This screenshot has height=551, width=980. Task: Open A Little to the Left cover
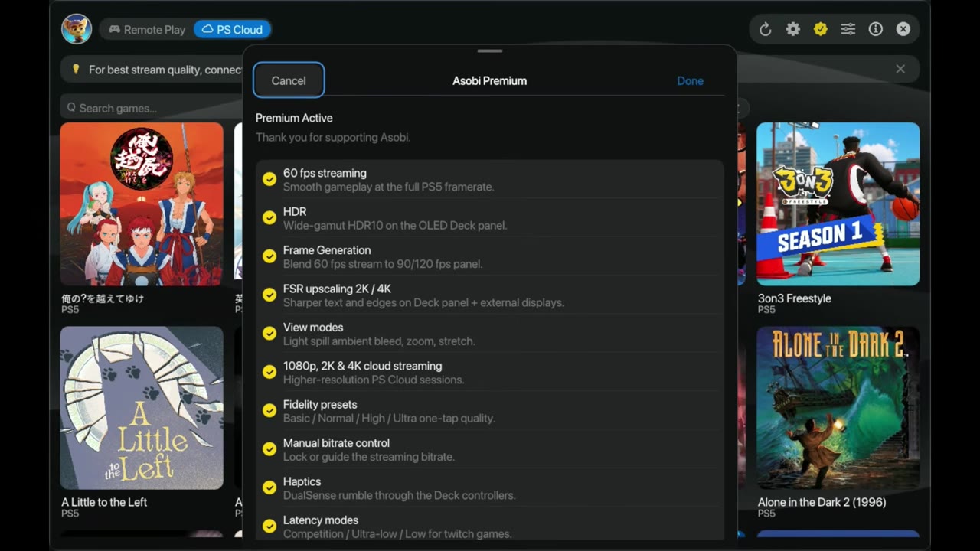coord(142,408)
